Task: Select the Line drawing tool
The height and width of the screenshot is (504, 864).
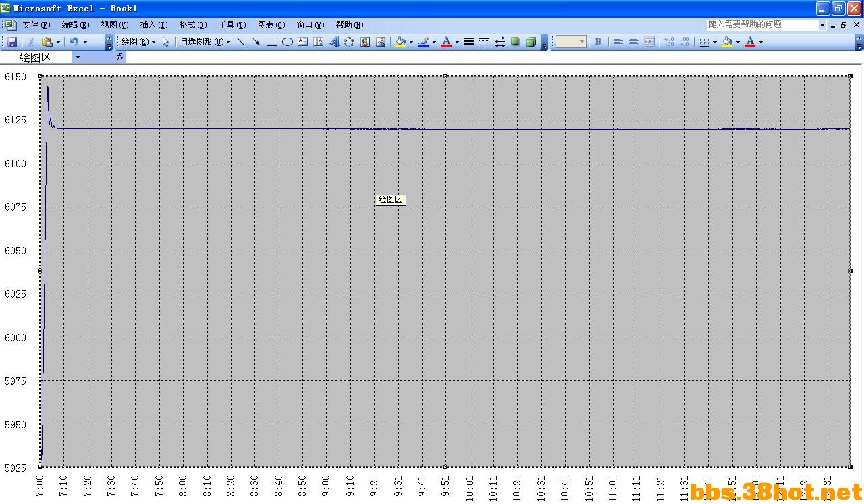Action: 240,42
